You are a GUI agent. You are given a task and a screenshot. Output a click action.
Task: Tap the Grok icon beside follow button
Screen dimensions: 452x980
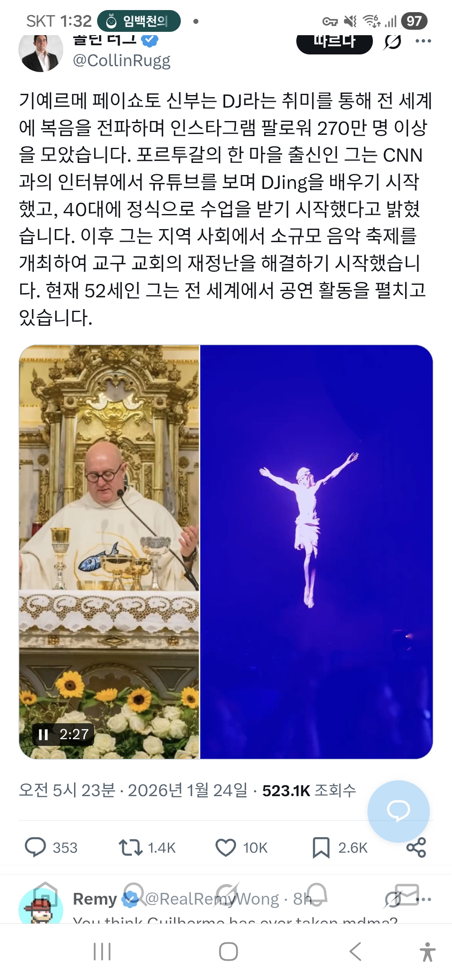click(393, 41)
